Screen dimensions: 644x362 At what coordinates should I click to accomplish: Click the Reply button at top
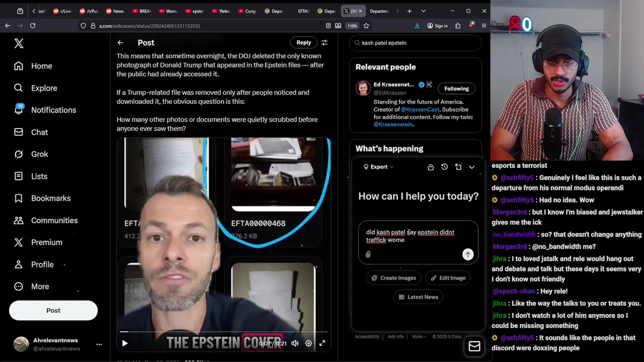(304, 43)
